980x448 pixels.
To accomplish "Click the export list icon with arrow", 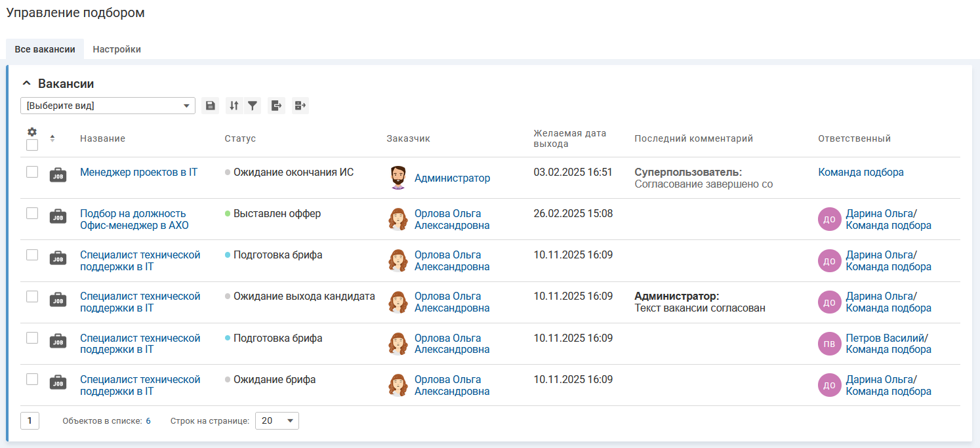I will coord(276,106).
